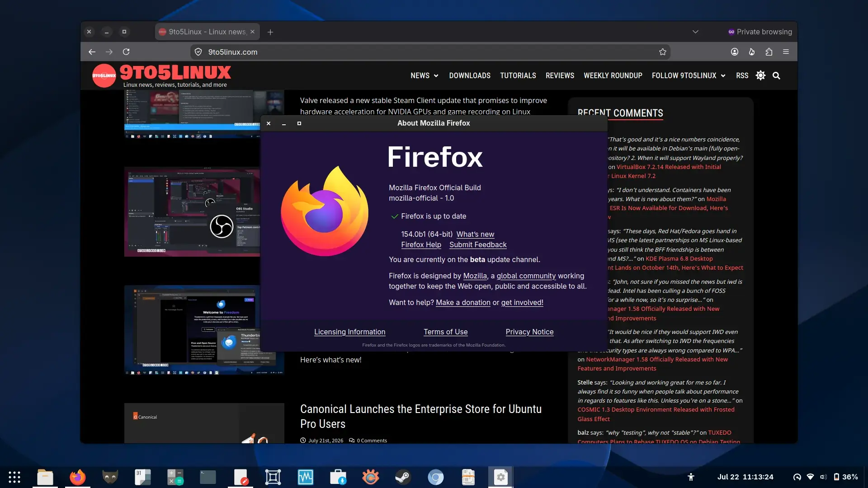Open the Firefox hamburger application menu
868x488 pixels.
coord(786,52)
